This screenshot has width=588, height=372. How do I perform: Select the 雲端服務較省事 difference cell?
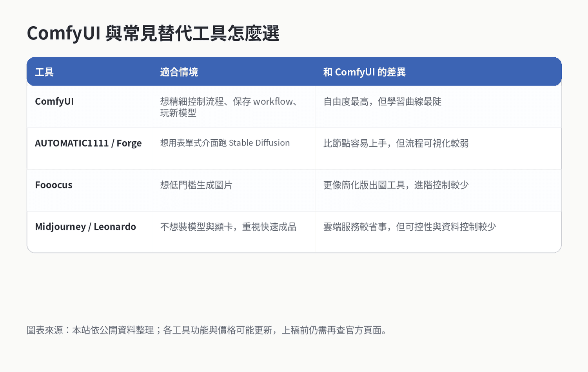tap(410, 226)
